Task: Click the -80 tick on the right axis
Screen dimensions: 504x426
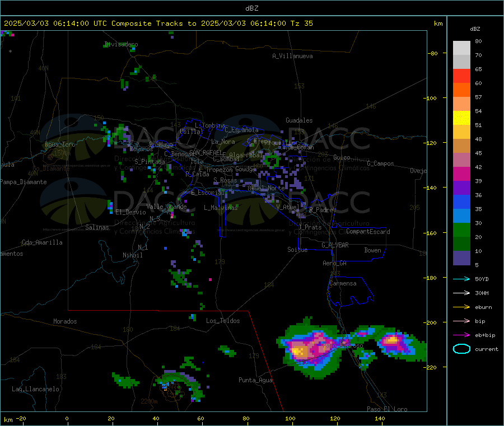Action: tap(433, 53)
